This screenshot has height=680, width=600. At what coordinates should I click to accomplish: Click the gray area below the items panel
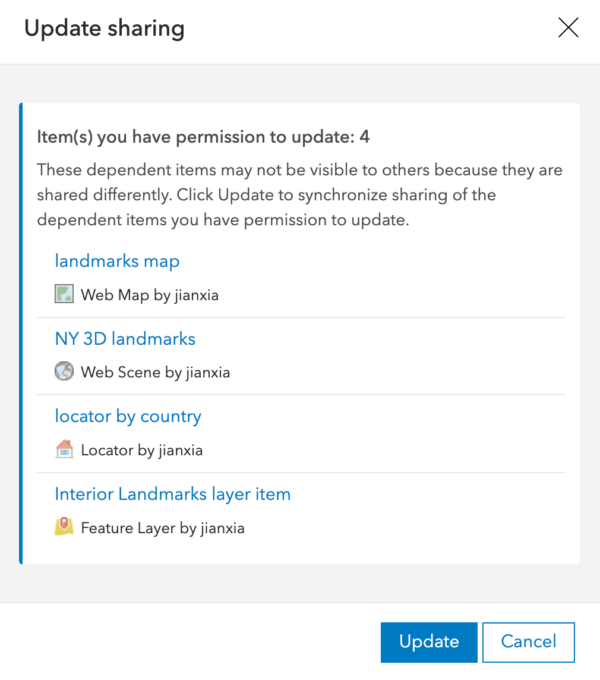coord(300,583)
